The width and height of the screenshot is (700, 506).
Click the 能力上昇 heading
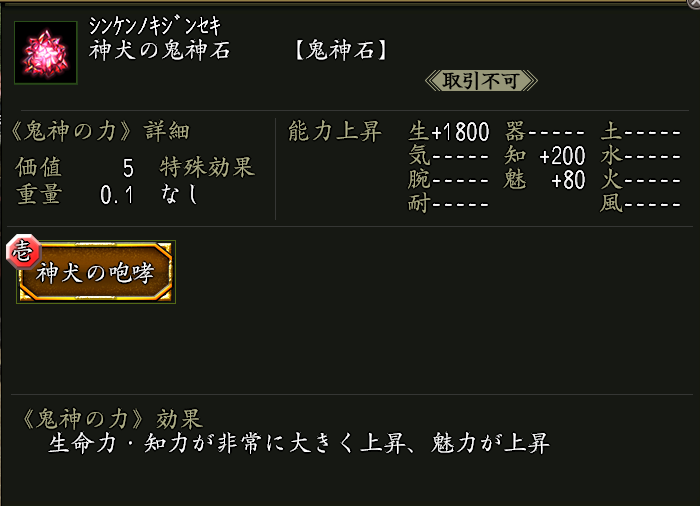[x=334, y=131]
